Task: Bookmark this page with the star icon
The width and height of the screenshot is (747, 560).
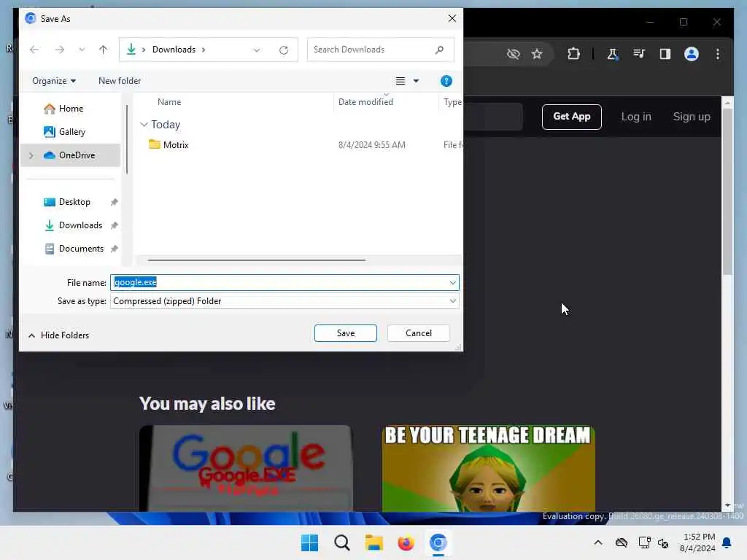Action: (537, 54)
